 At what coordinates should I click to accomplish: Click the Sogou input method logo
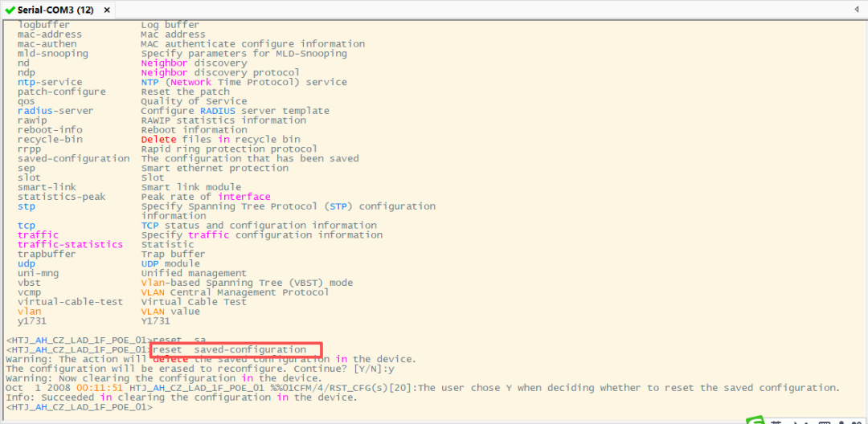click(755, 421)
